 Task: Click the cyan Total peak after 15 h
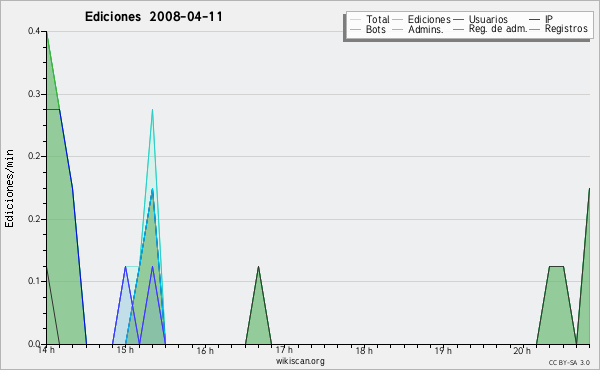point(152,110)
